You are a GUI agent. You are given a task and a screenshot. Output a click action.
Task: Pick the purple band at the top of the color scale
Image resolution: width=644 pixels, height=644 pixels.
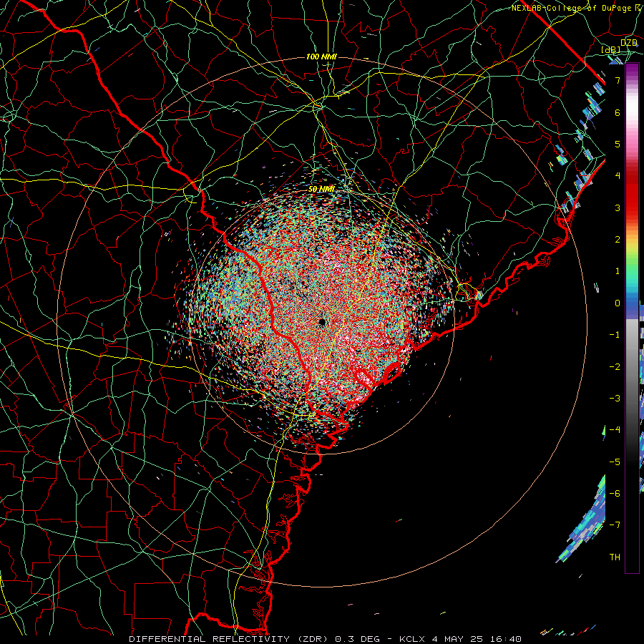[x=632, y=69]
